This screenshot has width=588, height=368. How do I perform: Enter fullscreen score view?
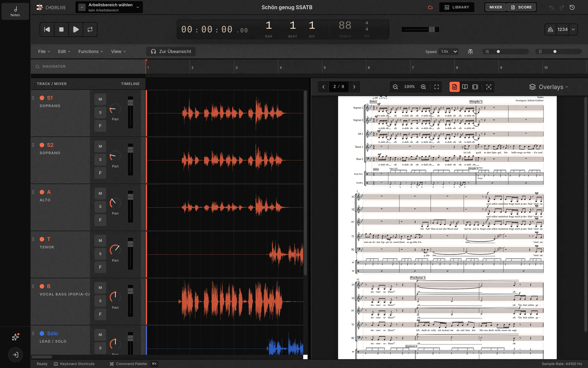(437, 87)
